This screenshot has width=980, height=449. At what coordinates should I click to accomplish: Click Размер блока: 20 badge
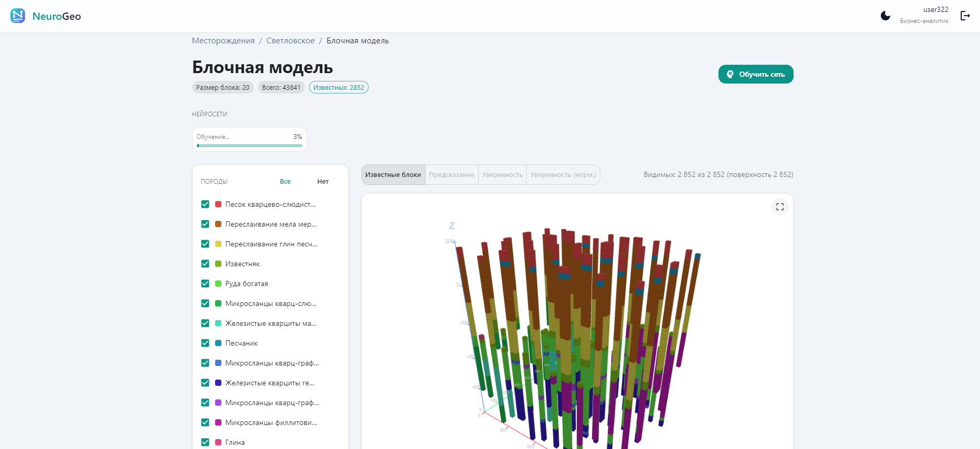coord(223,88)
